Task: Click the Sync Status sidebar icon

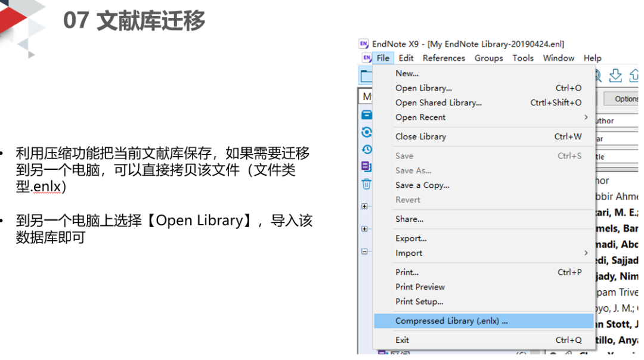Action: tap(367, 132)
